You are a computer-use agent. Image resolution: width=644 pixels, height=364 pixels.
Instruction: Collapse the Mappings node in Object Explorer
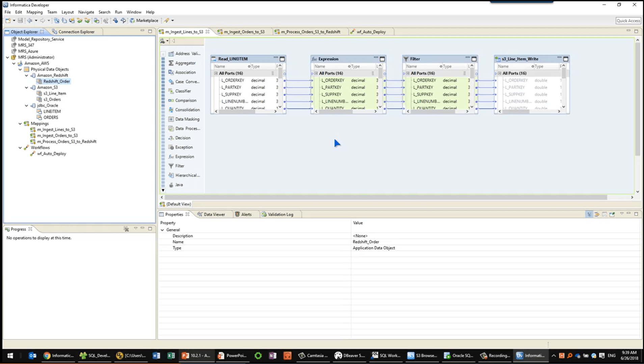pyautogui.click(x=20, y=123)
